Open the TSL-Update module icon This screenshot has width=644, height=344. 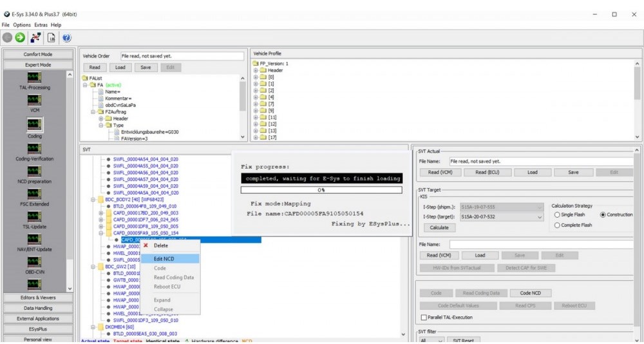pos(35,216)
